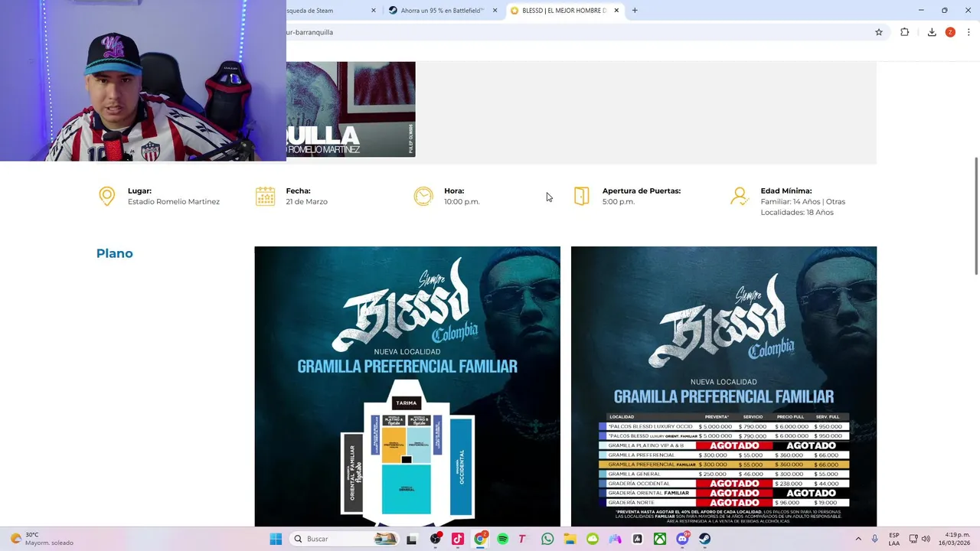The width and height of the screenshot is (980, 551).
Task: Open Steam from the taskbar
Action: click(x=704, y=539)
